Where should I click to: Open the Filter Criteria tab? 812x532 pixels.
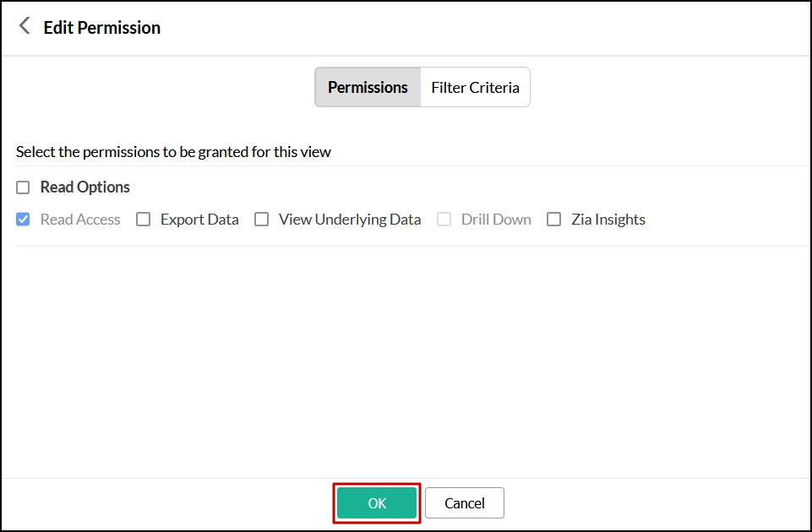pos(475,88)
